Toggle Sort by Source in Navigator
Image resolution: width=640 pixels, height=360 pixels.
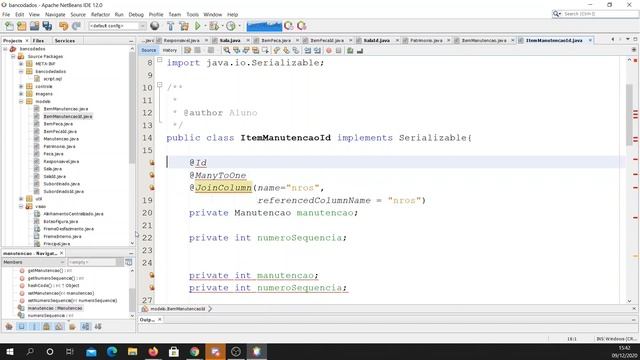pos(98,327)
